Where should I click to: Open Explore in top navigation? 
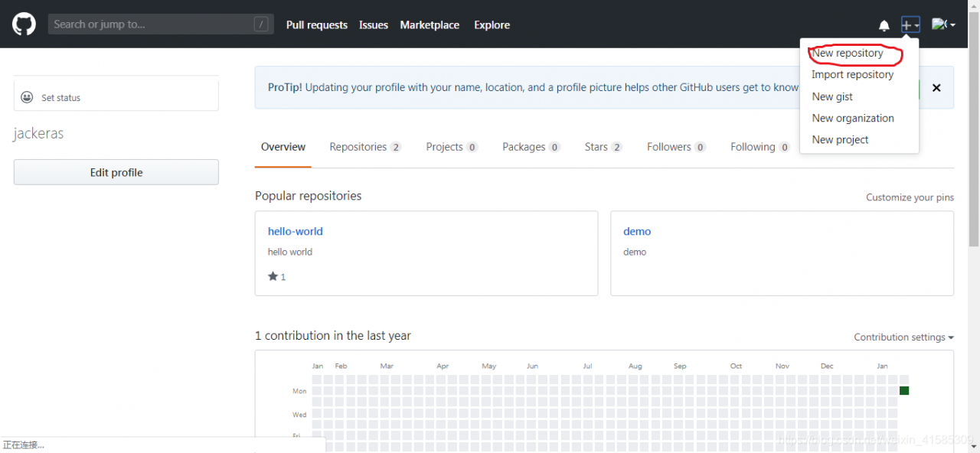pyautogui.click(x=492, y=25)
